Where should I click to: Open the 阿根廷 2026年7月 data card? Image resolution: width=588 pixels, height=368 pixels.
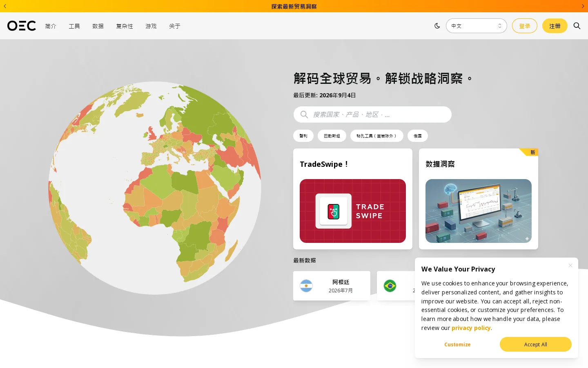[332, 286]
